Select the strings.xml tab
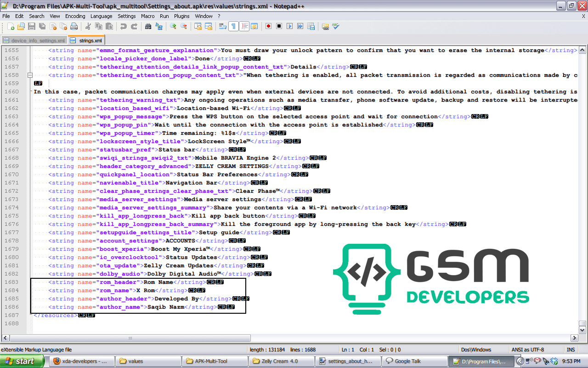 pos(87,40)
